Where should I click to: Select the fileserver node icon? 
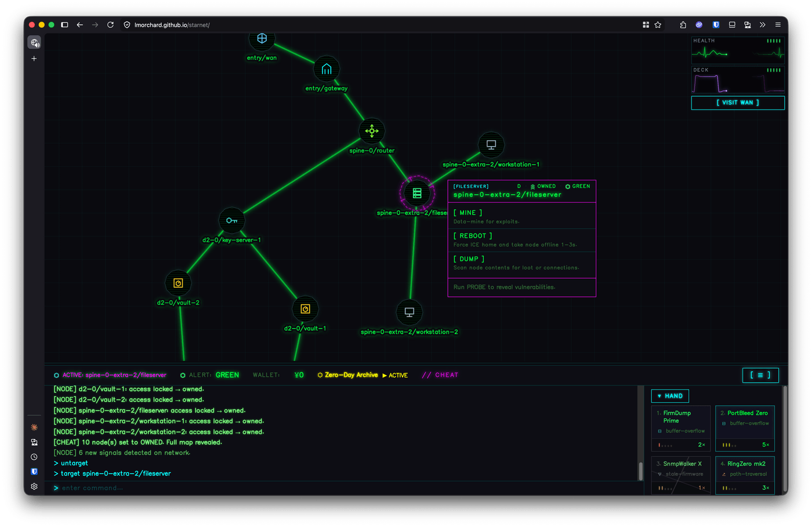point(417,193)
